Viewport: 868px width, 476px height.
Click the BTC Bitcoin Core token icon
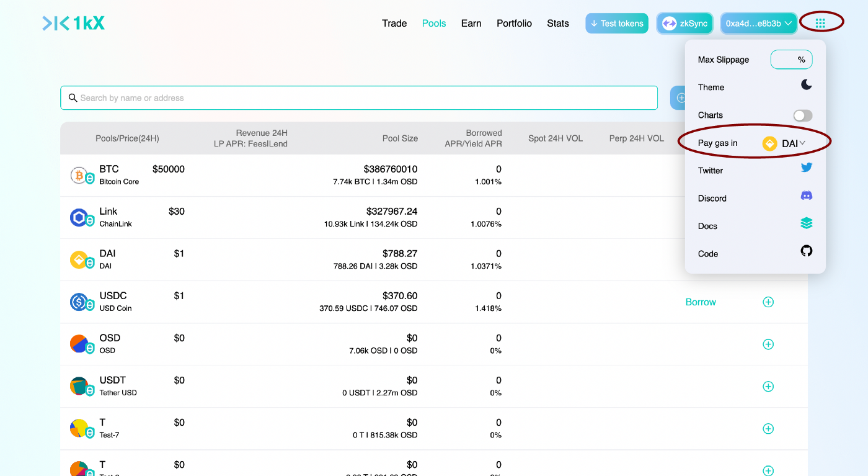click(82, 176)
